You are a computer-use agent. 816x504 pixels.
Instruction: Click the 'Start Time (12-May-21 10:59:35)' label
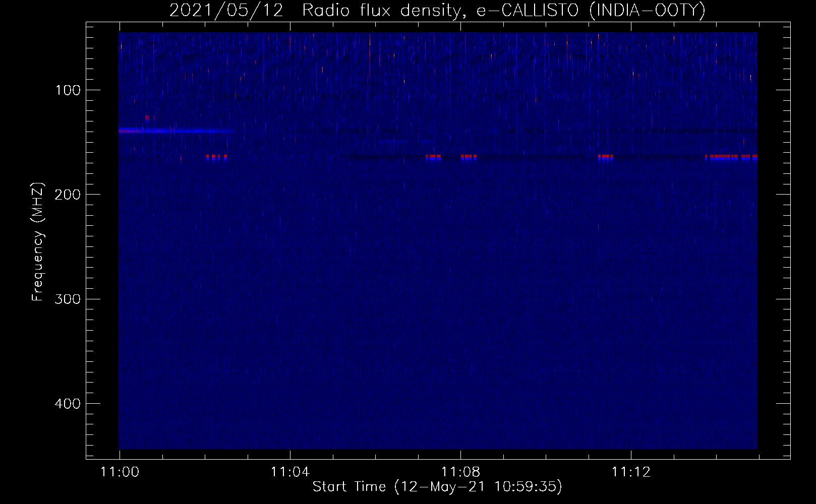437,487
